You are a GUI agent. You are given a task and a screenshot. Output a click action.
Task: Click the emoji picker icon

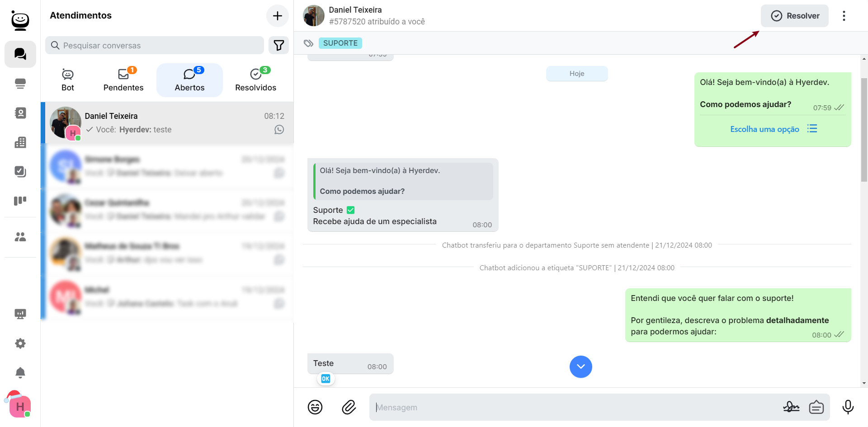(315, 407)
